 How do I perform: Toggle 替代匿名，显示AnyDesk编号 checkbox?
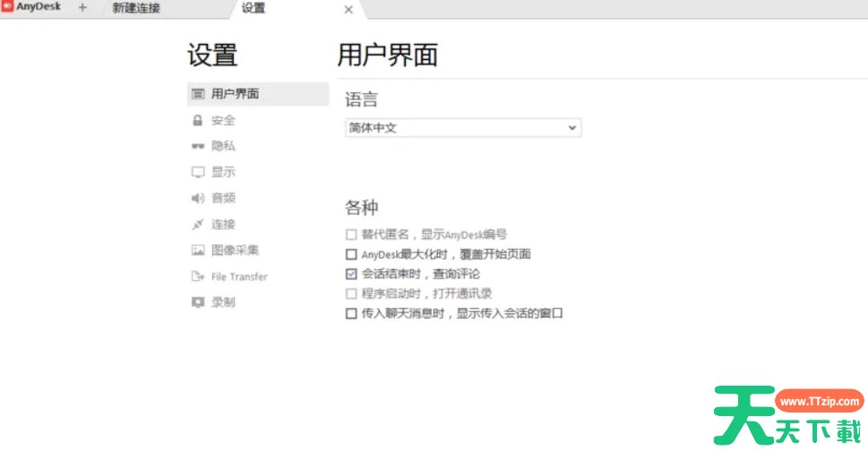tap(351, 234)
